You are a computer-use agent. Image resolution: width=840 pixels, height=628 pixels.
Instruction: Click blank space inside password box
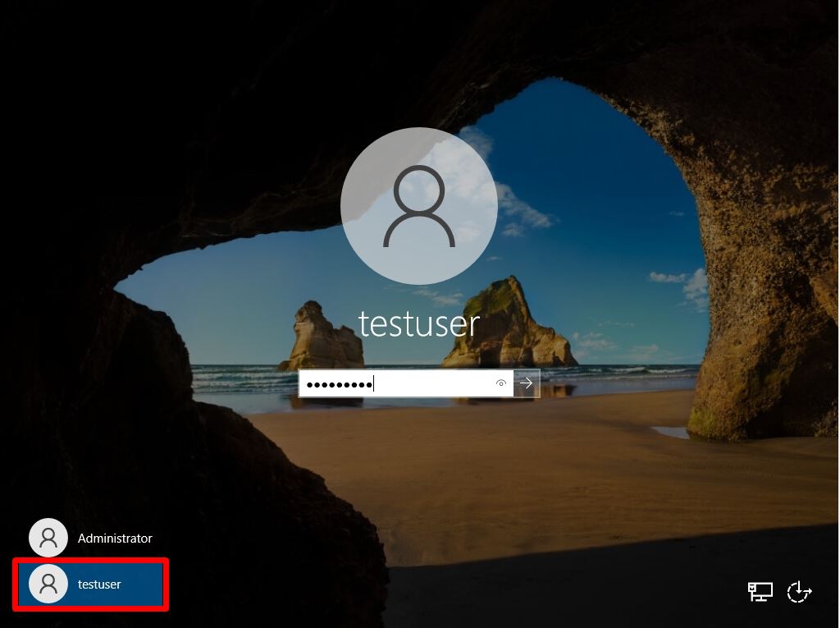434,383
